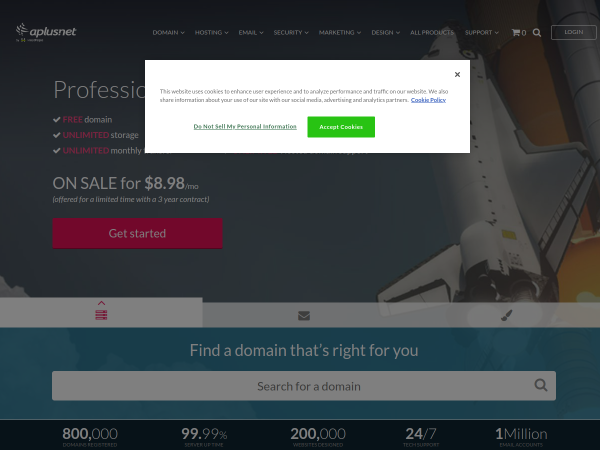Select the email envelope tab icon

pos(304,316)
